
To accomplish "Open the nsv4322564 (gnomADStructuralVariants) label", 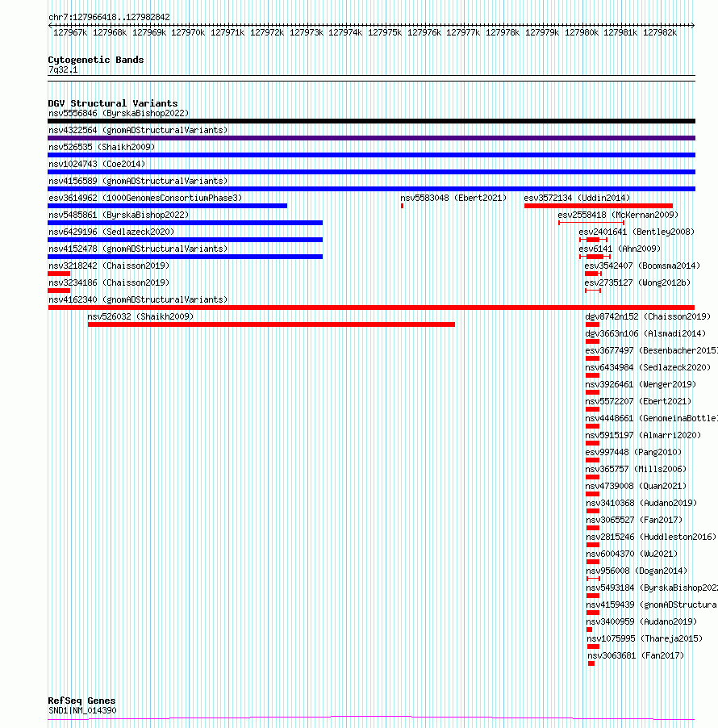I will point(138,131).
